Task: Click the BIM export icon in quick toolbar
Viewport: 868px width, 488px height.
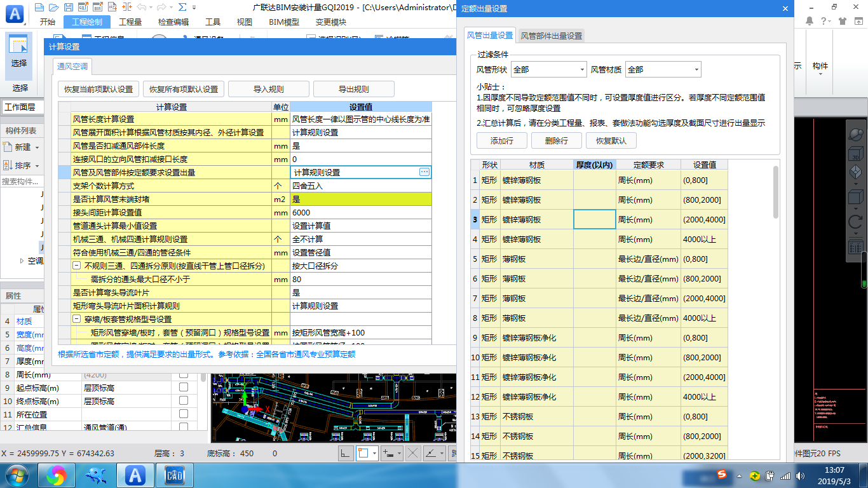Action: (x=97, y=8)
